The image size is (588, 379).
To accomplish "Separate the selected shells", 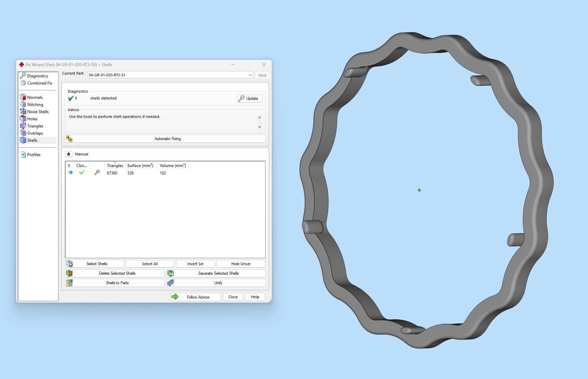I will coord(216,273).
